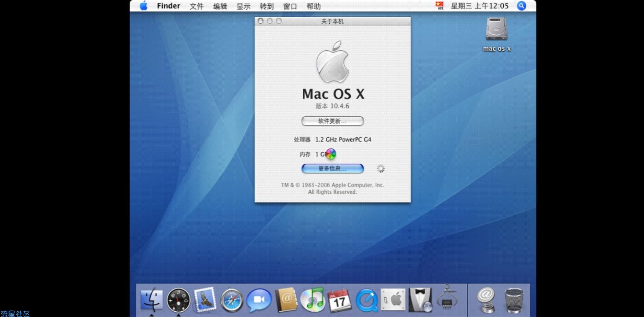Open the Apple menu
This screenshot has height=317, width=644.
[x=144, y=6]
